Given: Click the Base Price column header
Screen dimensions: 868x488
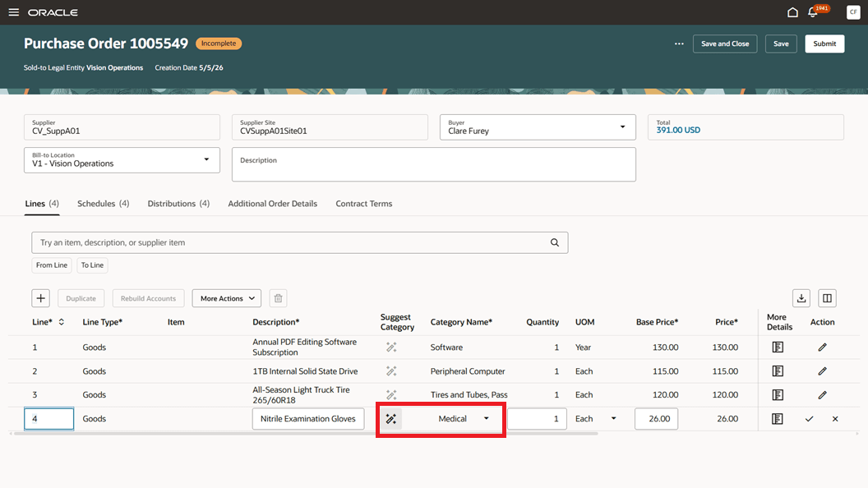Looking at the screenshot, I should pos(657,322).
